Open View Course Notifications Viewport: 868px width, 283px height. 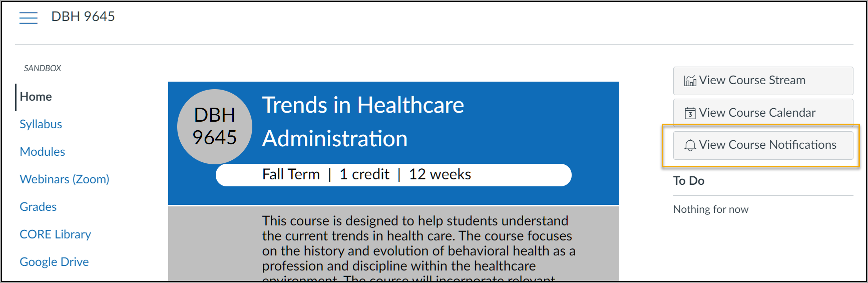click(x=763, y=145)
